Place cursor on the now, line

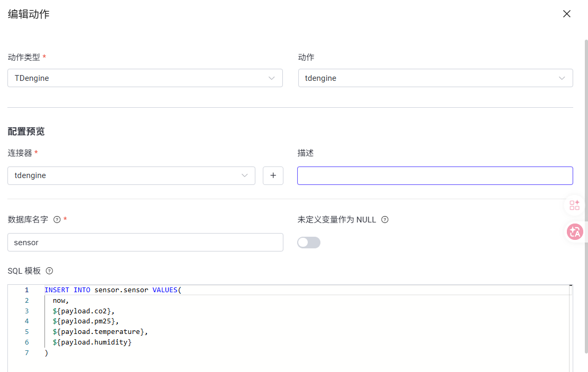pos(61,301)
